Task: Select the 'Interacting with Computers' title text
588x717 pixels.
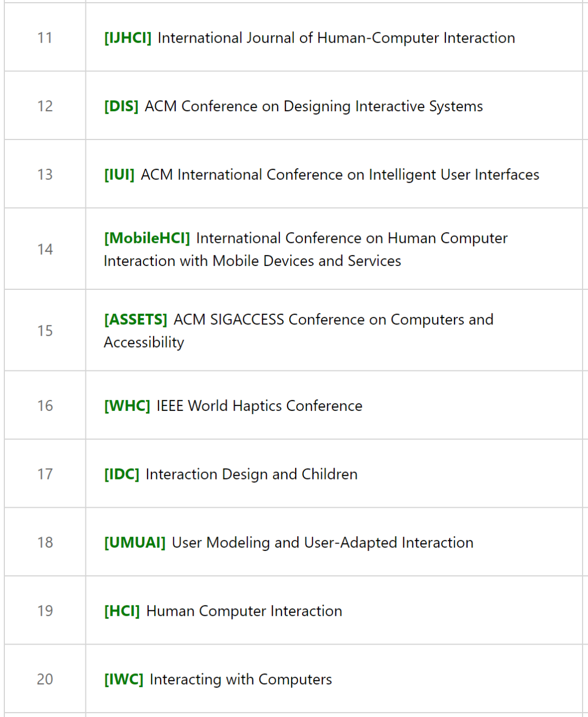Action: 241,679
